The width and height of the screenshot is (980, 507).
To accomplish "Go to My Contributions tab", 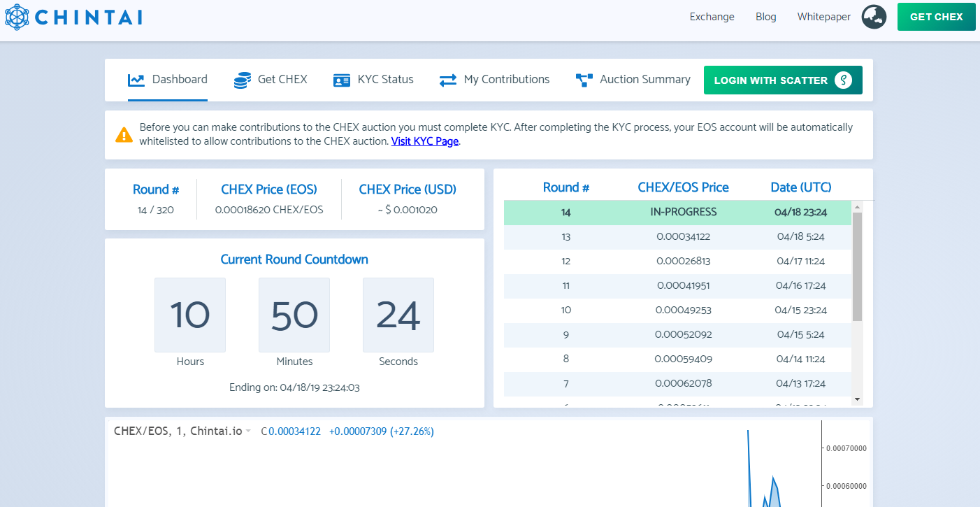I will [494, 80].
